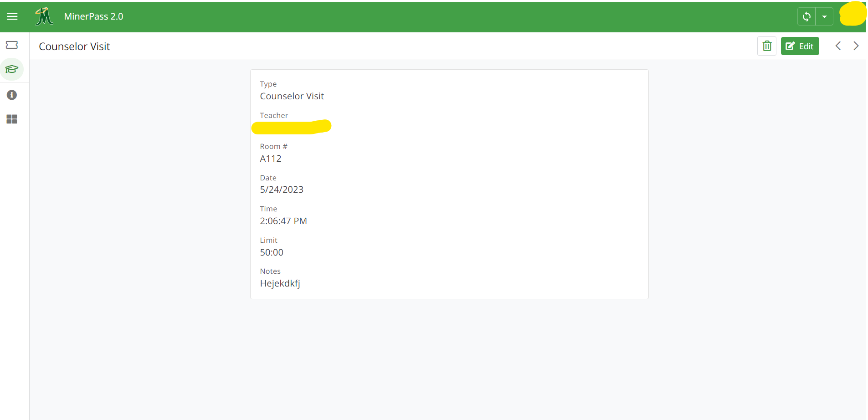Delete this pass with the trash icon
Viewport: 868px width, 420px height.
(x=767, y=46)
